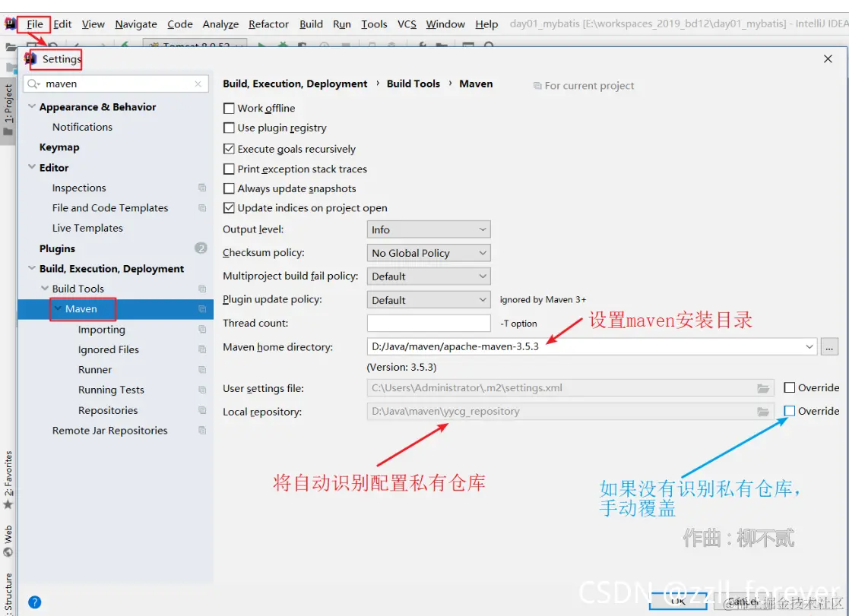Viewport: 849px width, 616px height.
Task: Click Build, Execution, Deployment in the breadcrumb
Action: [x=295, y=84]
